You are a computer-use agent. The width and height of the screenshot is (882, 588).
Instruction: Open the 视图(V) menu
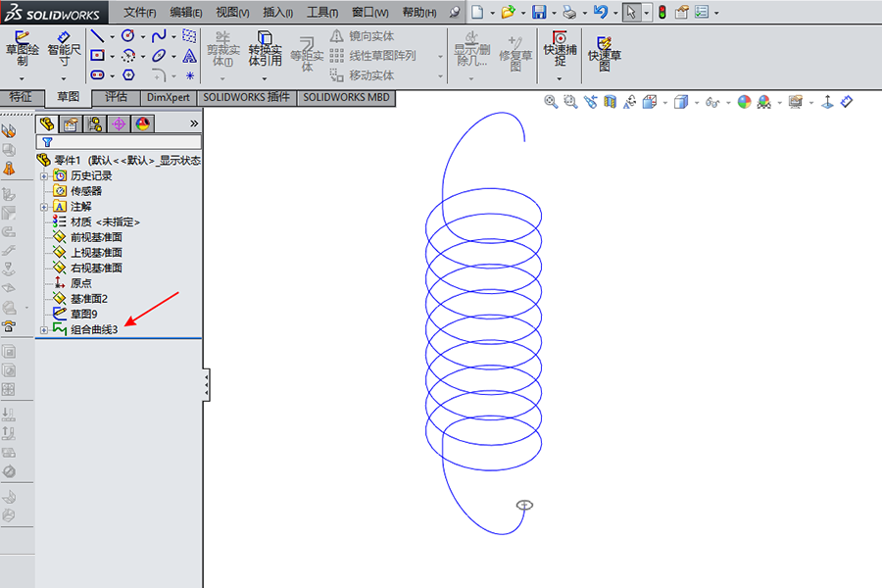(232, 12)
